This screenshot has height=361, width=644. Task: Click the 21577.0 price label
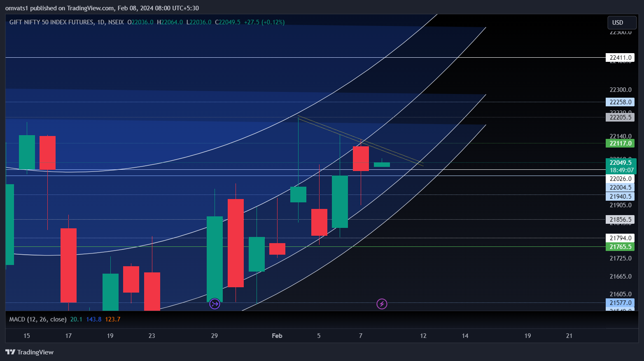(620, 303)
